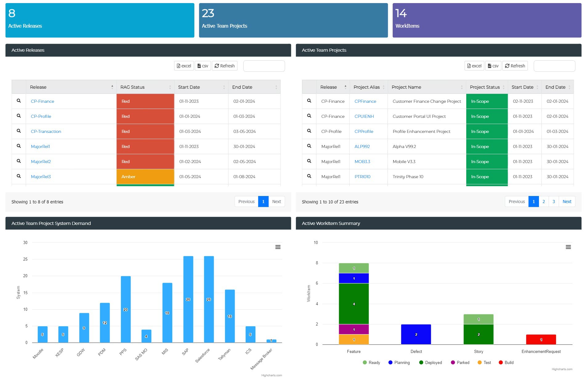Open magnifier icon for CP-Finance release row
The width and height of the screenshot is (587, 392).
click(19, 101)
